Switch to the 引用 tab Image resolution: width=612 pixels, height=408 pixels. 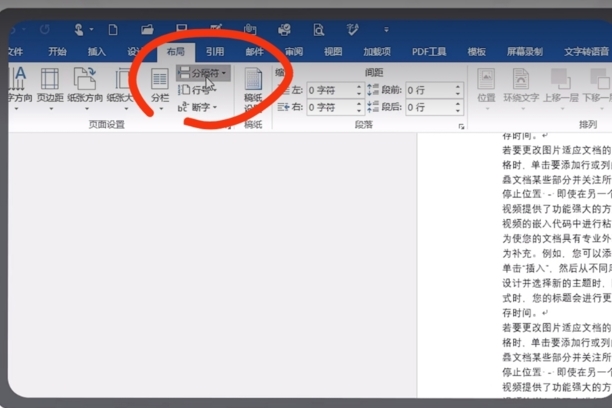(215, 52)
